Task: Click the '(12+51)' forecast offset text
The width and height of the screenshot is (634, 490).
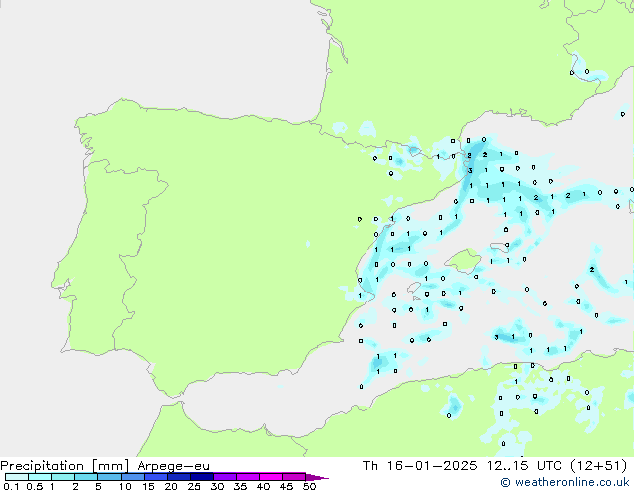Action: point(598,466)
